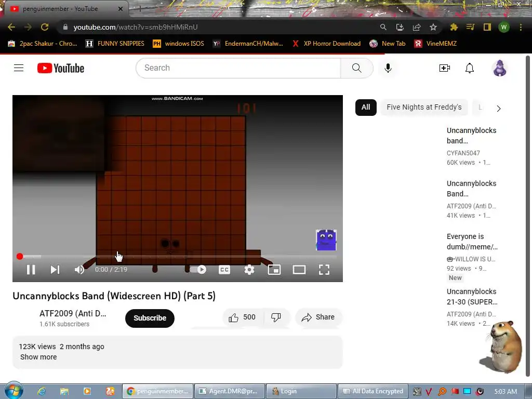Select the All filter chip
This screenshot has height=399, width=532.
coord(366,107)
